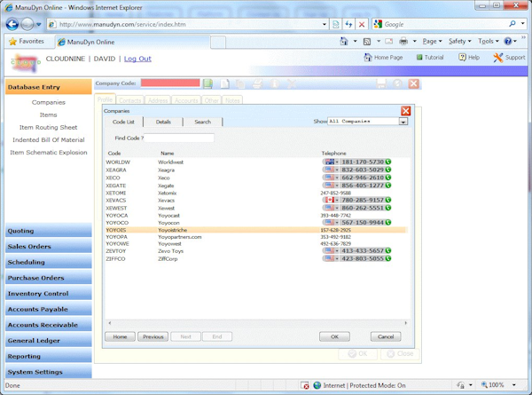Open the Page menu dropdown

point(433,42)
